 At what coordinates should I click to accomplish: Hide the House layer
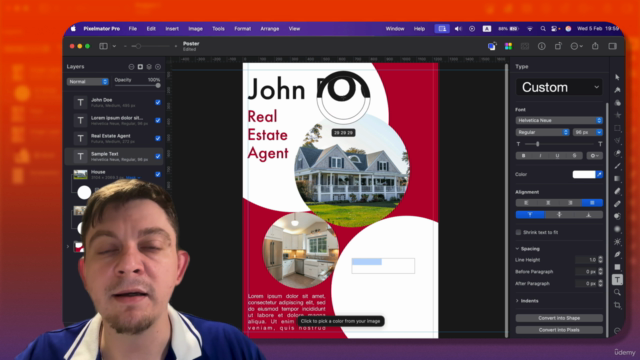point(158,174)
